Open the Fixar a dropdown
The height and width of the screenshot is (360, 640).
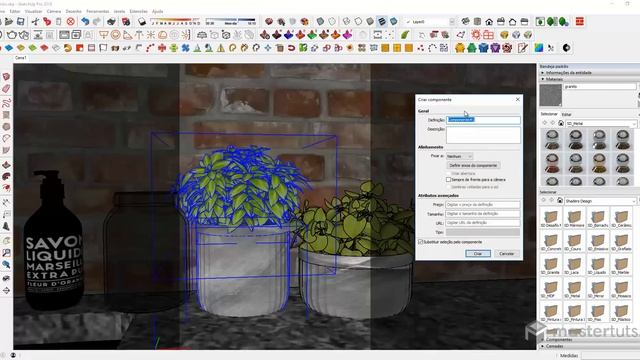point(459,156)
